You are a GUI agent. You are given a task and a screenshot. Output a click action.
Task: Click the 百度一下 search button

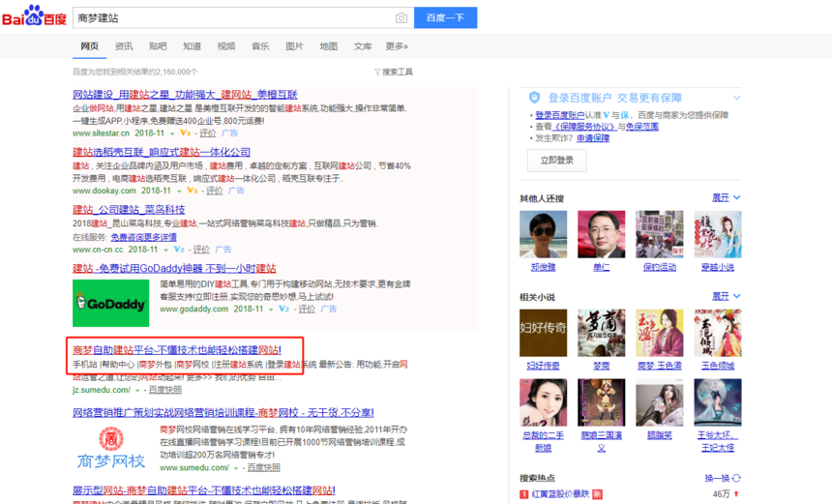(x=445, y=17)
